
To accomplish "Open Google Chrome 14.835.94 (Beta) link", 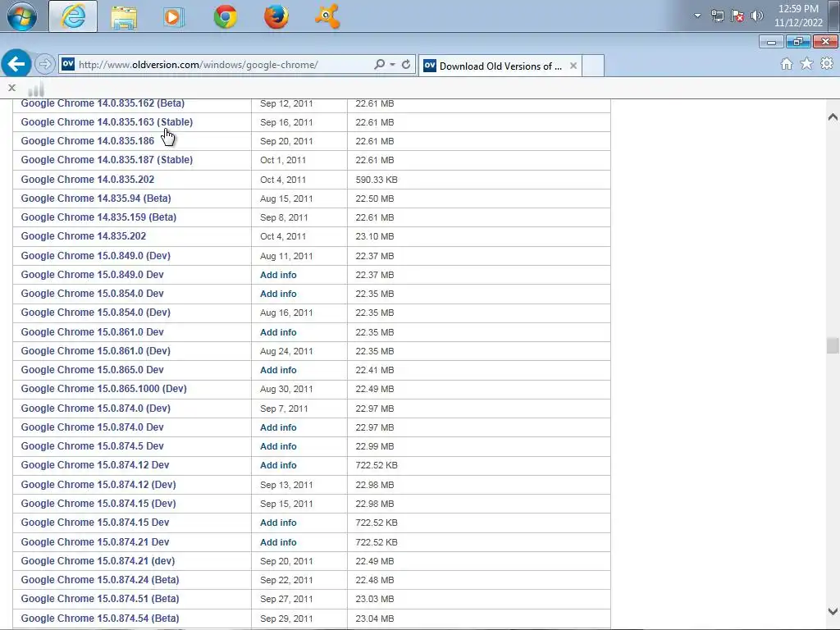I will pos(96,199).
